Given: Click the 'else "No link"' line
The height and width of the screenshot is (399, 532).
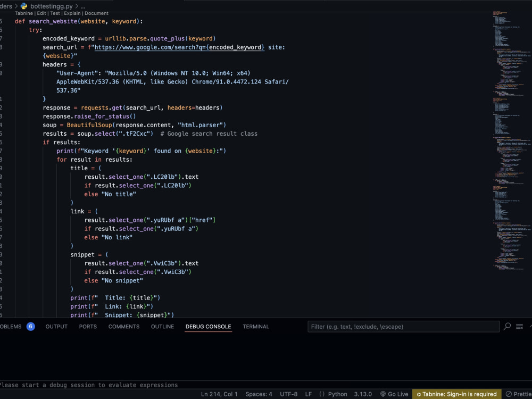Looking at the screenshot, I should (109, 237).
